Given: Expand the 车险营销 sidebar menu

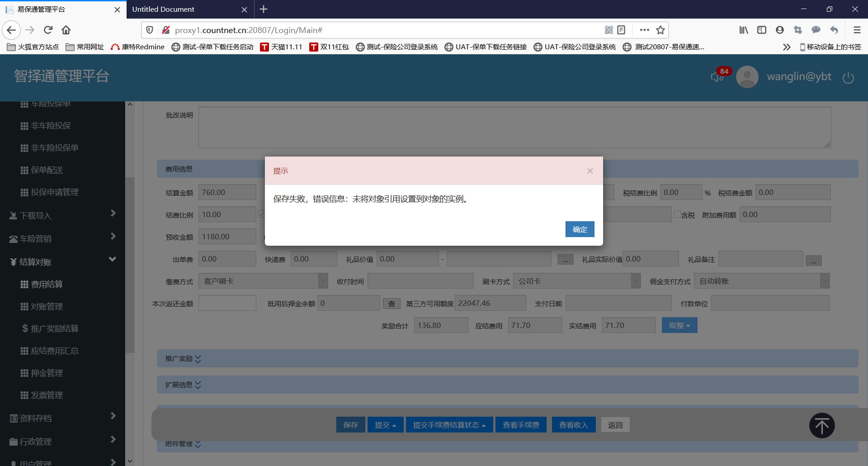Looking at the screenshot, I should pos(62,238).
